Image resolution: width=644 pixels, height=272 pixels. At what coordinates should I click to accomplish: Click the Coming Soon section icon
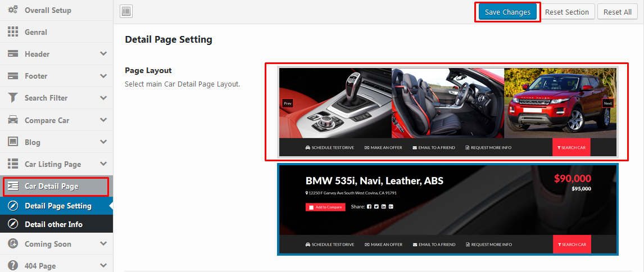13,244
